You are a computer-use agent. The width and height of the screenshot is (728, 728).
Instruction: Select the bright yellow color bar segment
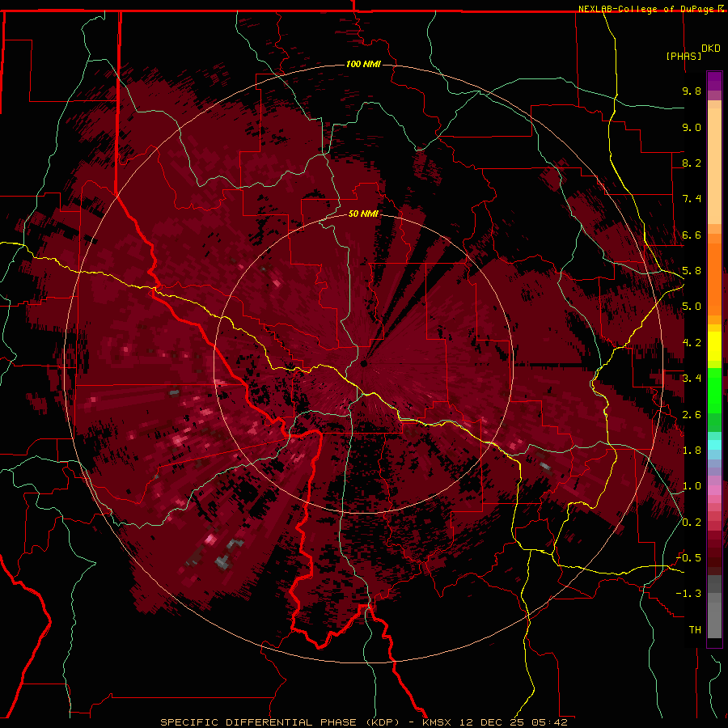pos(714,346)
